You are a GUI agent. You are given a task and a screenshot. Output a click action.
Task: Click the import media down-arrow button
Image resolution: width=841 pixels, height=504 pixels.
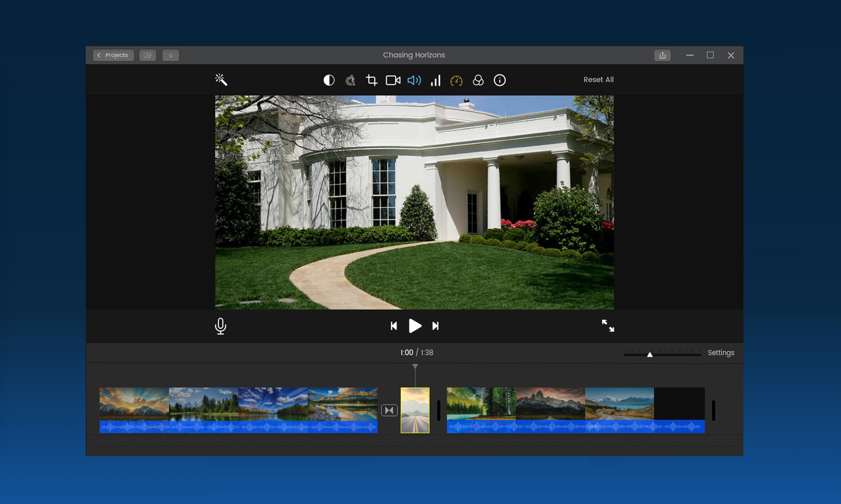(x=170, y=55)
